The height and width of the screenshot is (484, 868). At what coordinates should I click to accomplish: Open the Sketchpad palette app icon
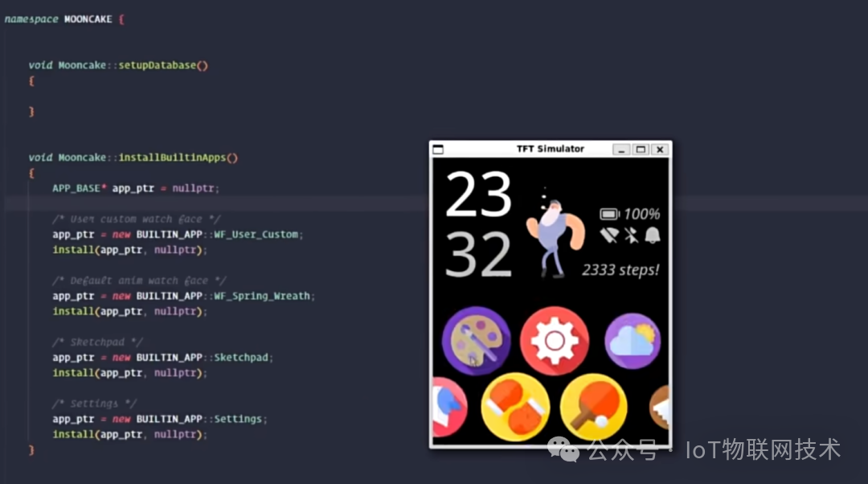(x=476, y=341)
